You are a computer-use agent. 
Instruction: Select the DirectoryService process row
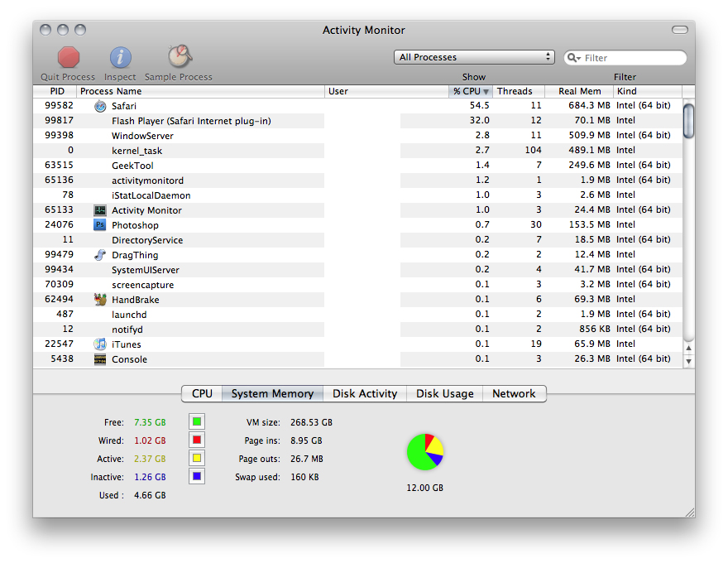(357, 240)
